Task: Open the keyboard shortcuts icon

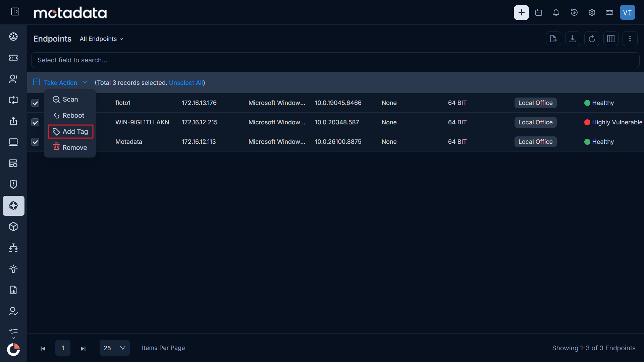Action: [609, 12]
